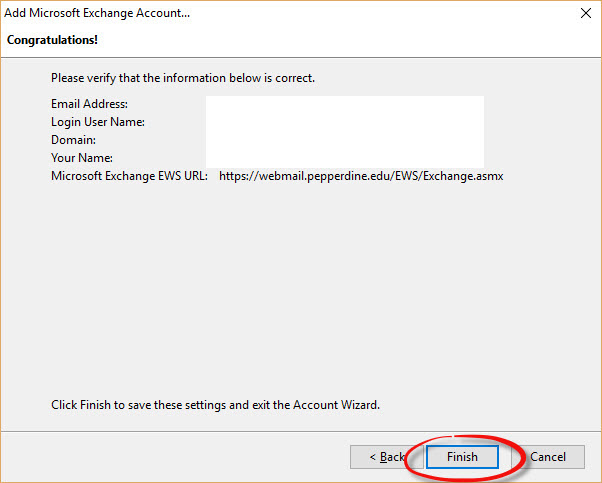The width and height of the screenshot is (602, 483).
Task: Click the blank value beside Domain
Action: 344,140
